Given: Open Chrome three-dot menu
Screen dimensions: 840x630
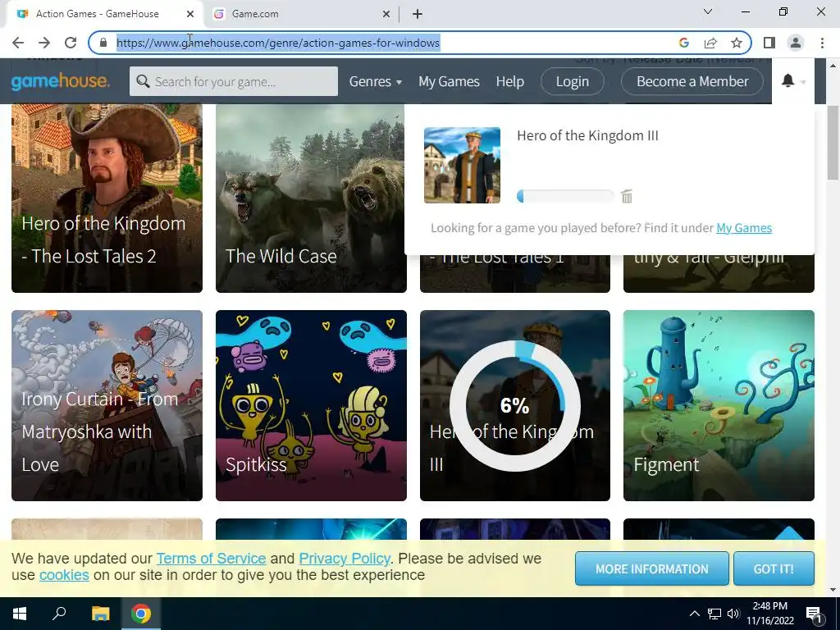Looking at the screenshot, I should click(822, 43).
